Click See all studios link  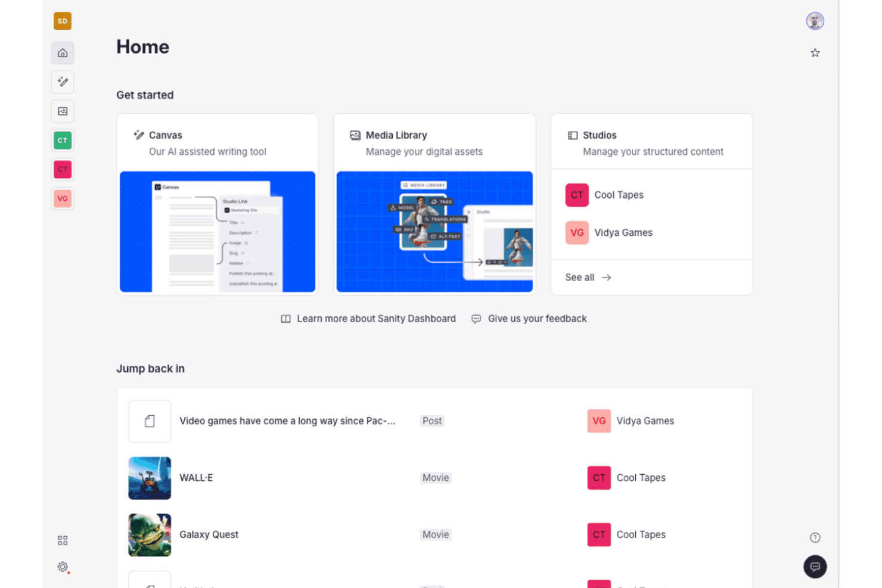tap(588, 278)
